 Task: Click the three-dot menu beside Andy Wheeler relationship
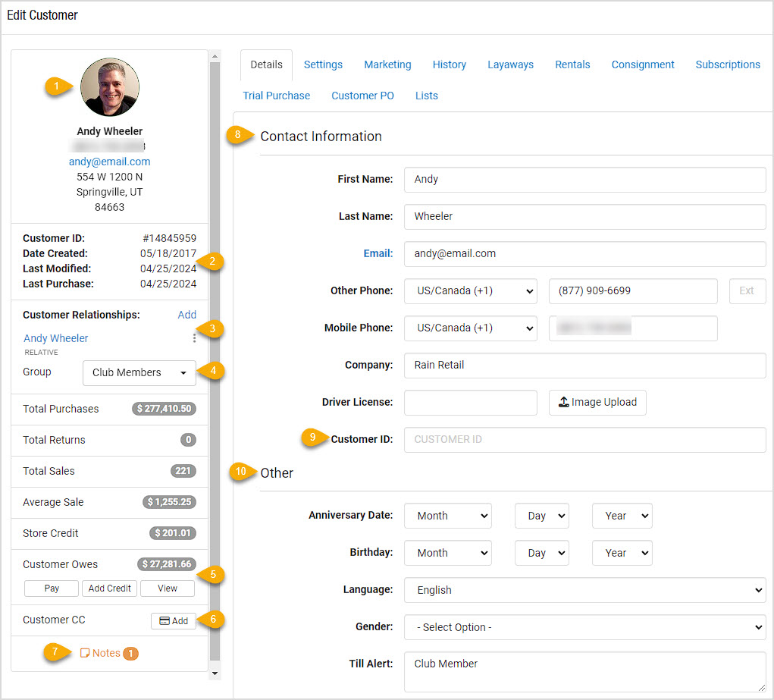[x=194, y=338]
